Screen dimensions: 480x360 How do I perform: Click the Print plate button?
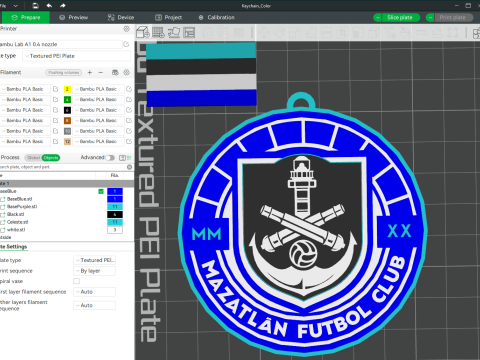pos(453,17)
